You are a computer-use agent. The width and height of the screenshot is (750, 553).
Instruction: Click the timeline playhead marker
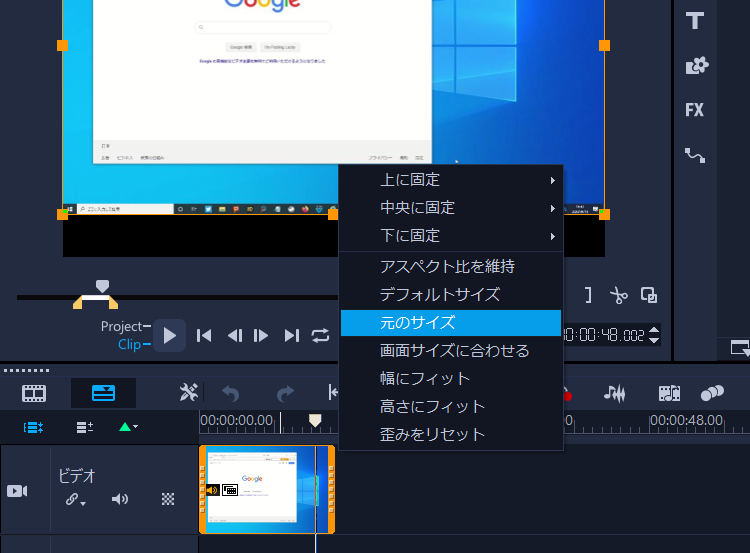click(315, 420)
